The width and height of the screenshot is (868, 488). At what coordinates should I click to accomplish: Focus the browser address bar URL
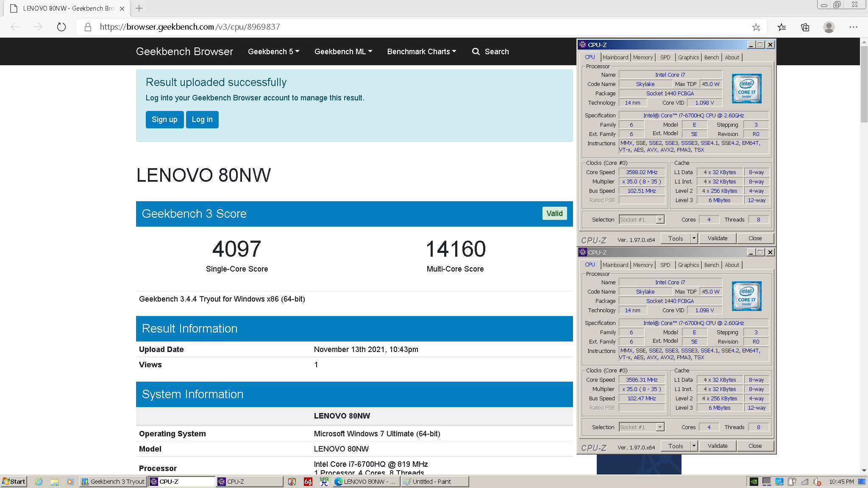point(190,27)
